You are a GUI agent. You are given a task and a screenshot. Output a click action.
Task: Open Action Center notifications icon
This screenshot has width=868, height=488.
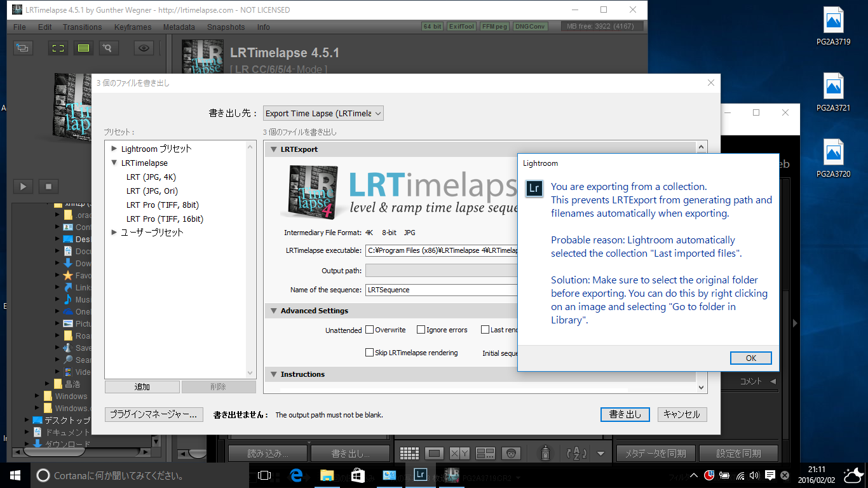click(x=770, y=475)
